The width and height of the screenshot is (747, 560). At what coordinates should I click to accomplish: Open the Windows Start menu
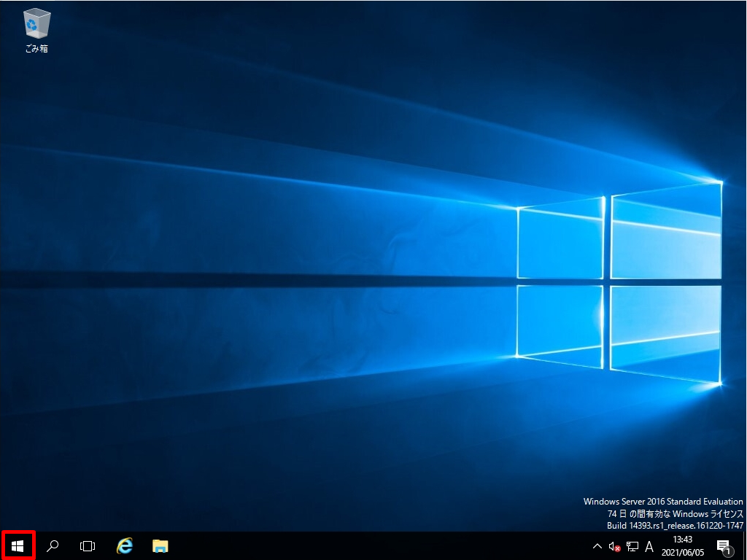18,545
